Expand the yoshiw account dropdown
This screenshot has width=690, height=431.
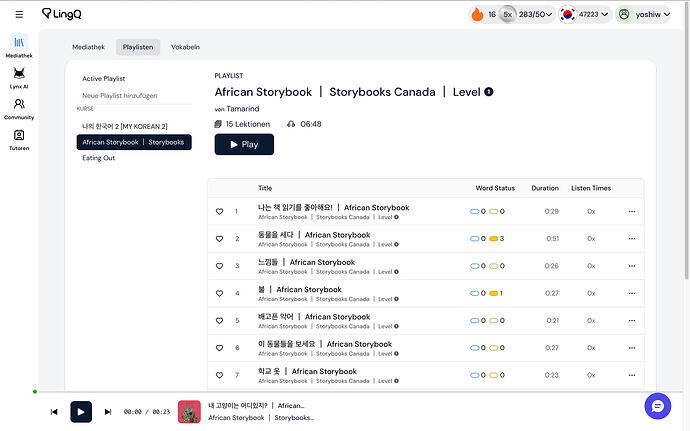[x=653, y=15]
